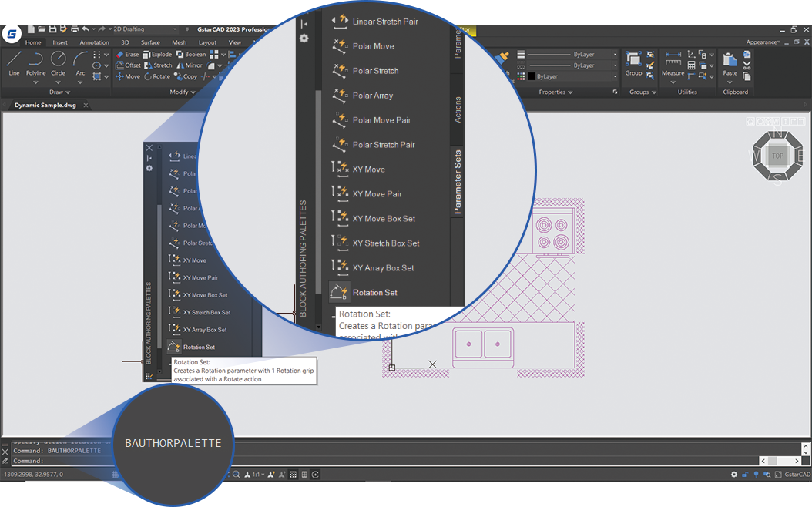Open the quick calculator icon in Utilities

pos(691,65)
